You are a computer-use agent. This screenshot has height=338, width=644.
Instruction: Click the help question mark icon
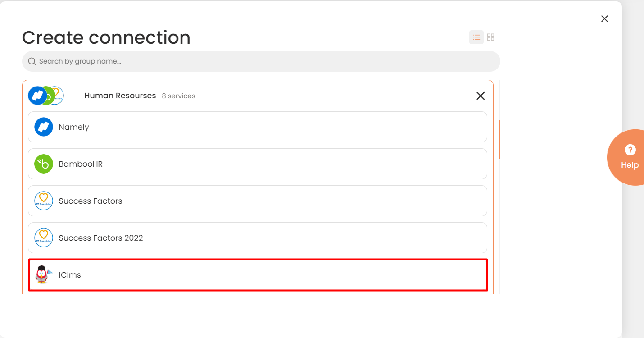630,150
